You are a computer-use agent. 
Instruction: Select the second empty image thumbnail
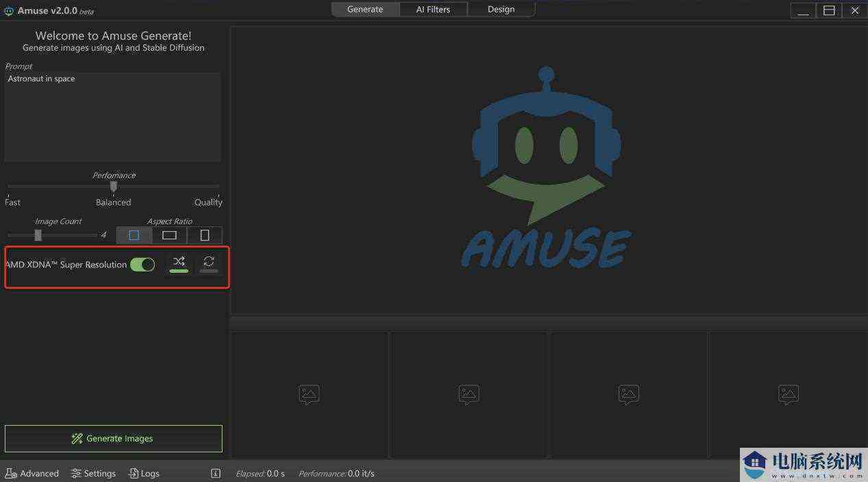469,395
